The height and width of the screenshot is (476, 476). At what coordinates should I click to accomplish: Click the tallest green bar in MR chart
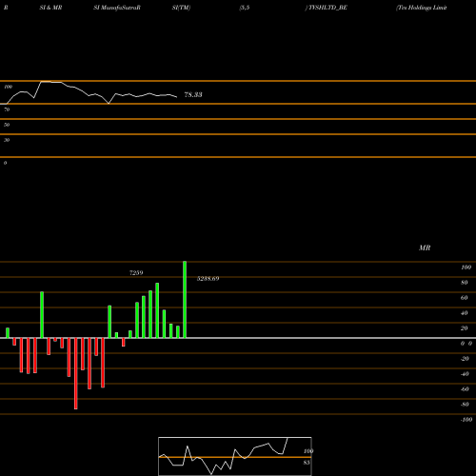pos(185,300)
